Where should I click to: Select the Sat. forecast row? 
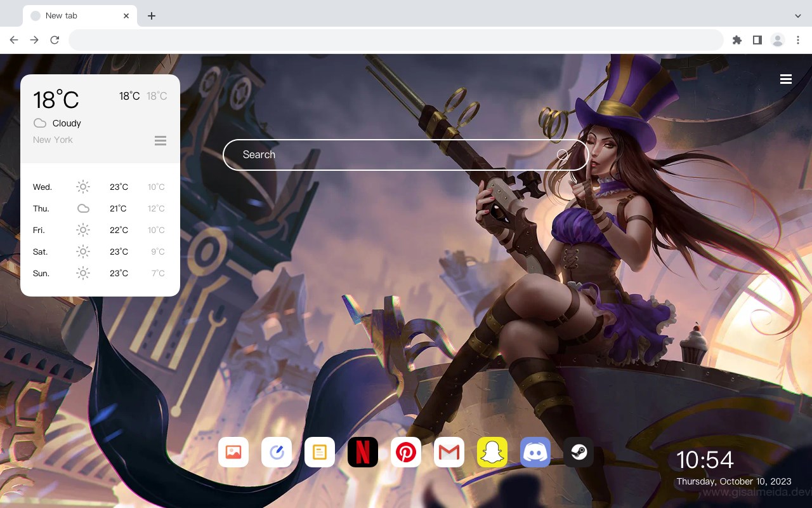[100, 251]
